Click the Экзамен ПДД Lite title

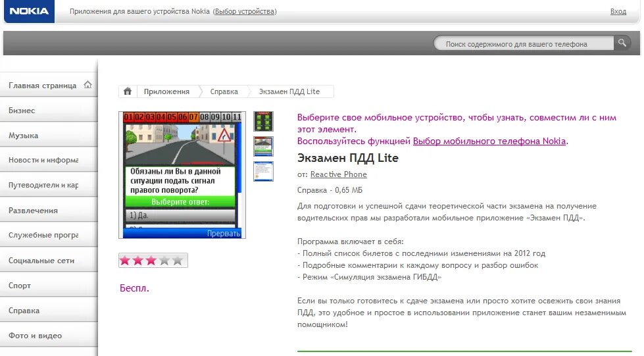tap(347, 158)
